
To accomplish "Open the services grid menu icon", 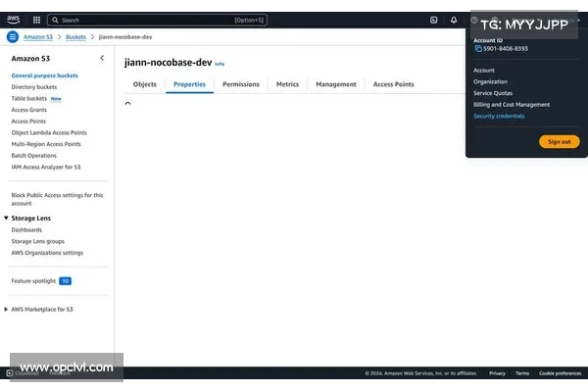I will tap(36, 20).
